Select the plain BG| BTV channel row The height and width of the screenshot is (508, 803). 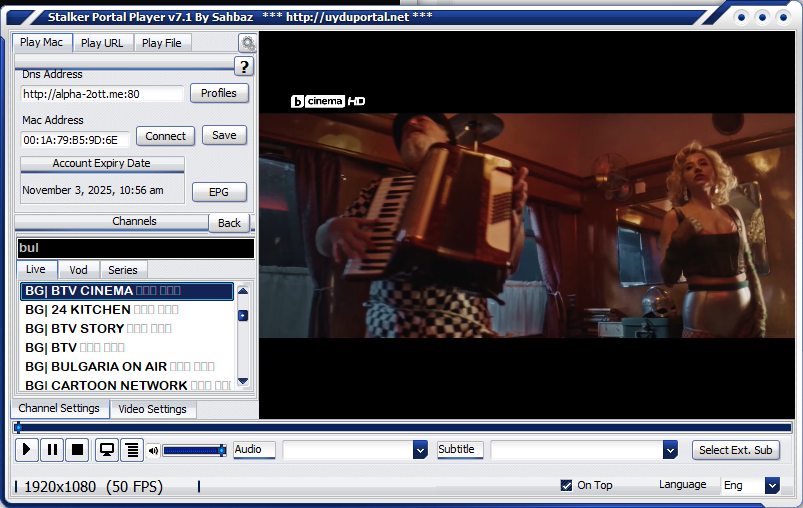pos(127,348)
